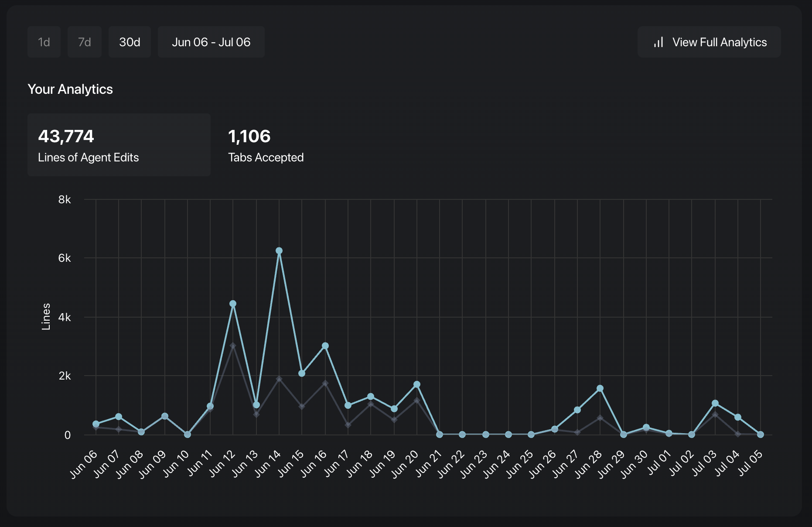This screenshot has height=527, width=812.
Task: Choose the 30d time range
Action: click(x=130, y=42)
